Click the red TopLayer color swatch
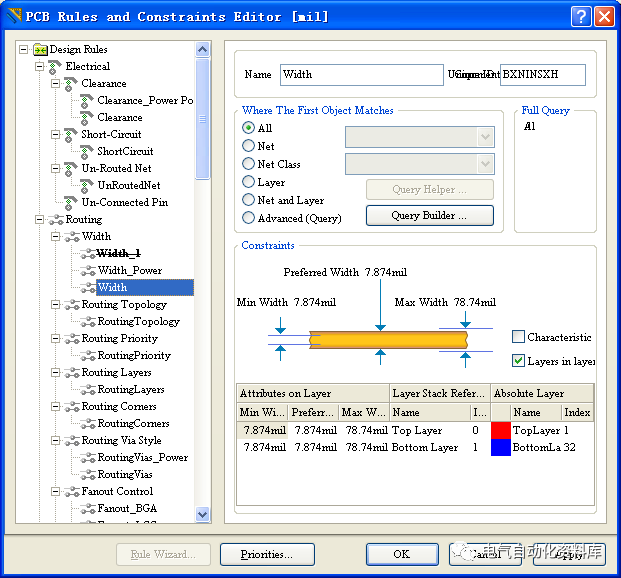The image size is (621, 578). pyautogui.click(x=501, y=431)
